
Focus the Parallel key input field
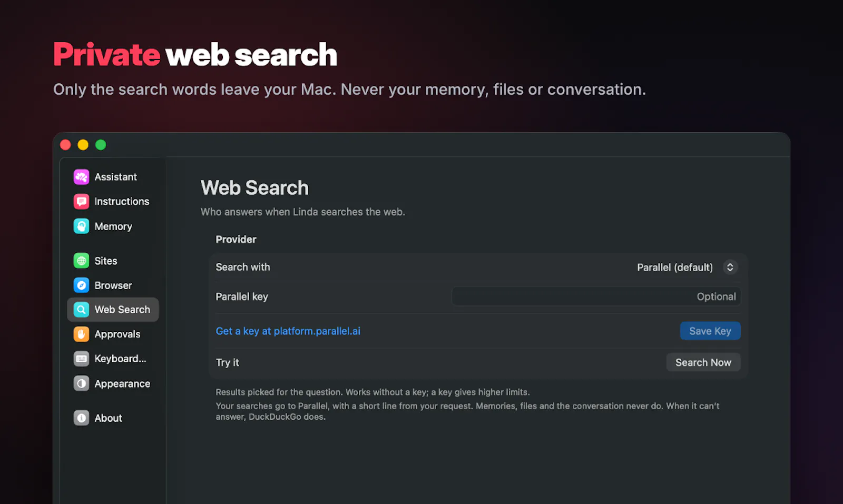pos(596,297)
